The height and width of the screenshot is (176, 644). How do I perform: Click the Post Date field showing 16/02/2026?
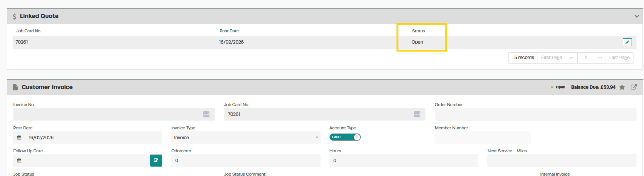tap(87, 138)
